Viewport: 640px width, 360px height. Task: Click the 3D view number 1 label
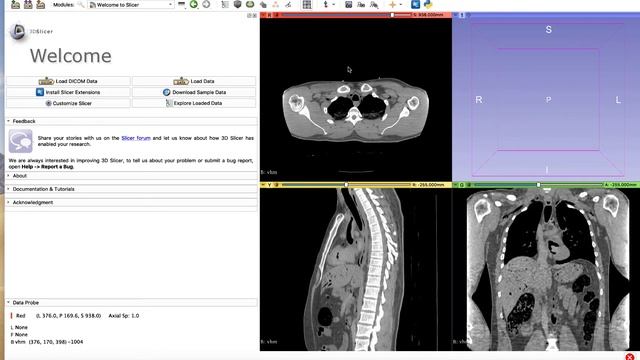click(x=462, y=15)
